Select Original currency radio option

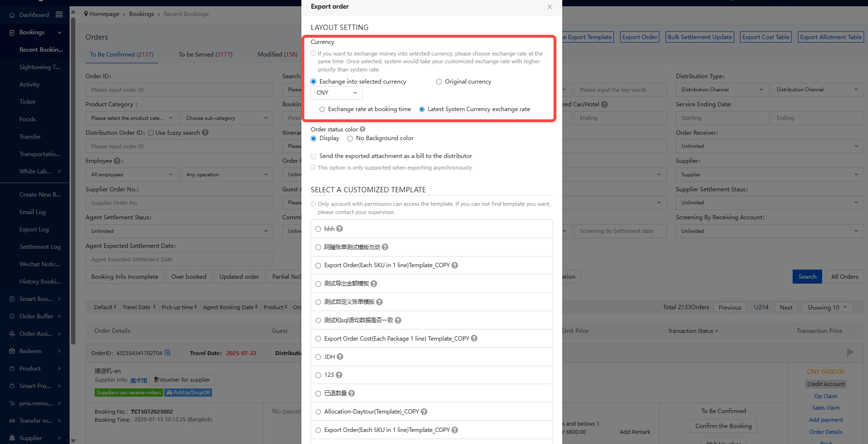pos(439,82)
